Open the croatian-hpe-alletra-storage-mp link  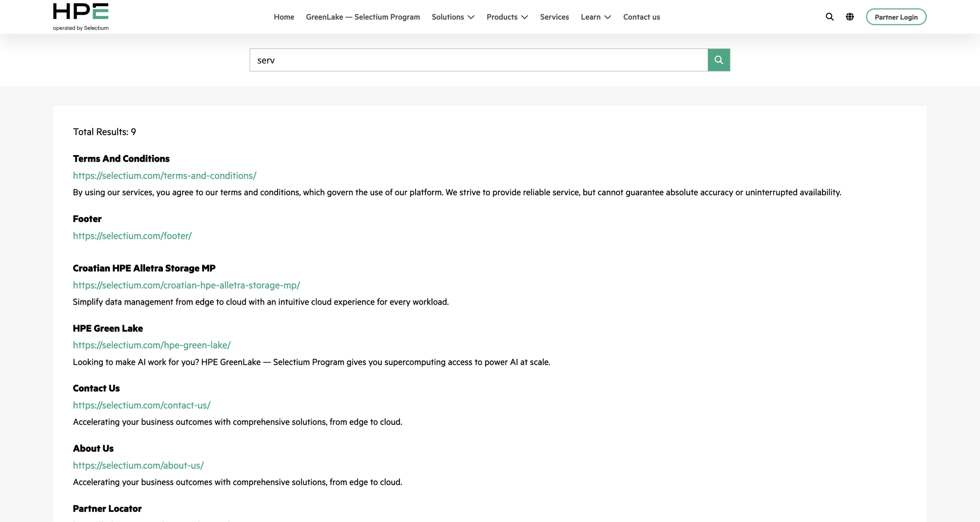(x=186, y=285)
